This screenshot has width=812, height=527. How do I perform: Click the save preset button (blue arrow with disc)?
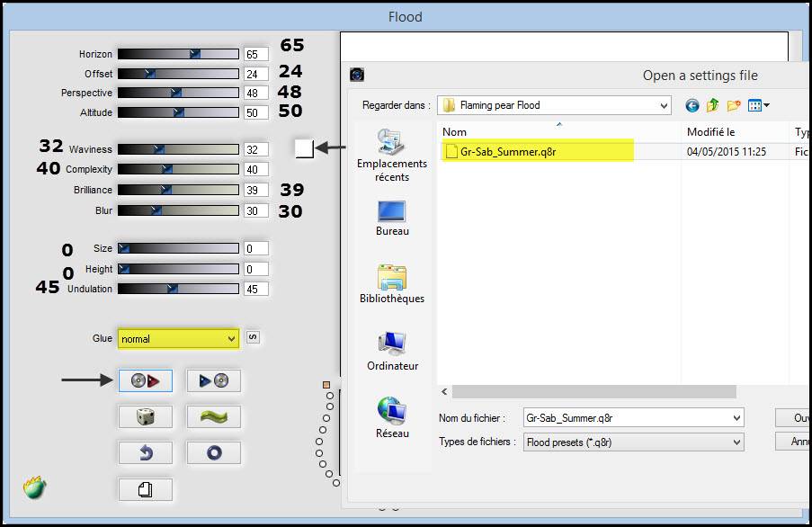pyautogui.click(x=213, y=381)
